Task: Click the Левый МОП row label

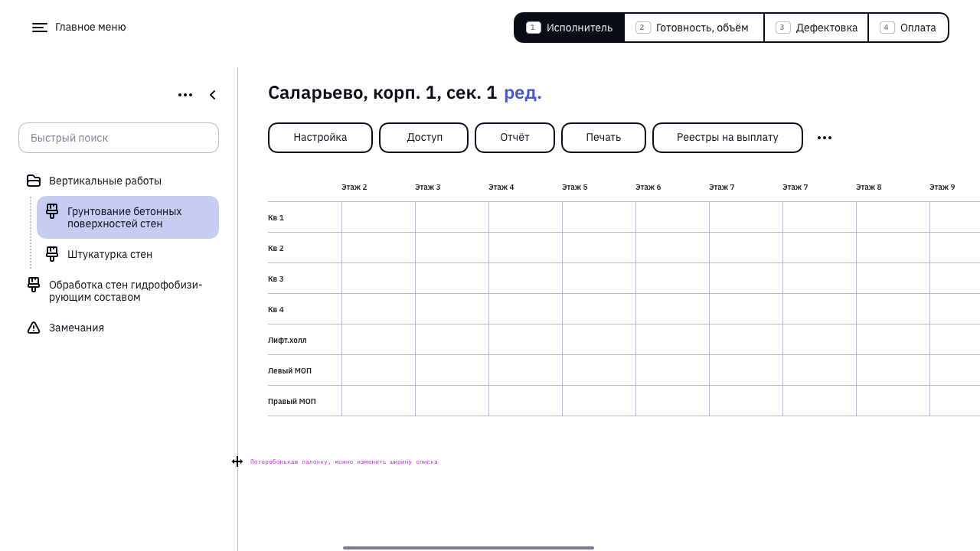Action: coord(289,371)
